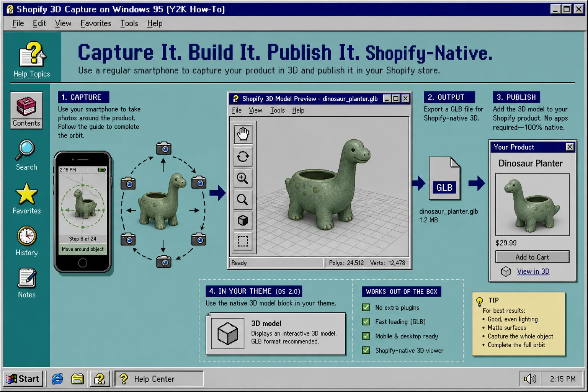Open the Favorites menu
The width and height of the screenshot is (588, 392).
tap(96, 23)
